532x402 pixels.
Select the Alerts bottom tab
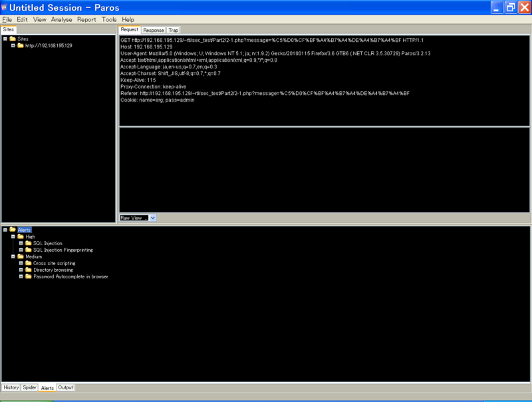pyautogui.click(x=47, y=388)
